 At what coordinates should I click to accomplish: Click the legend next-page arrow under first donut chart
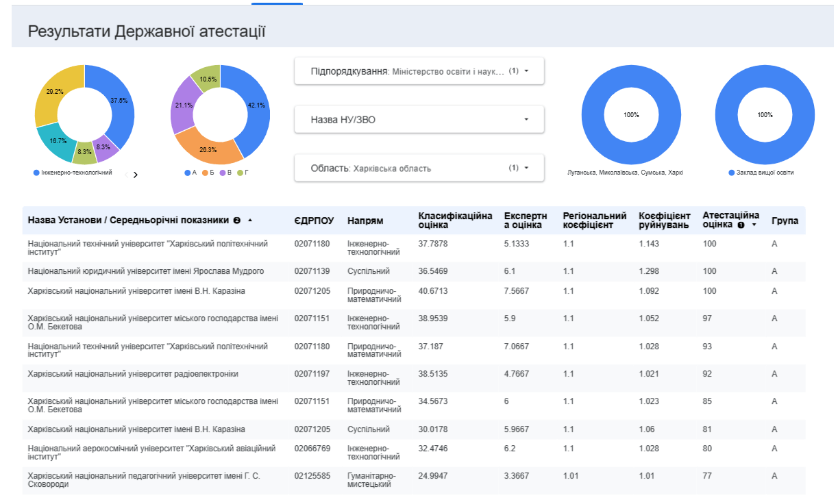coord(135,175)
